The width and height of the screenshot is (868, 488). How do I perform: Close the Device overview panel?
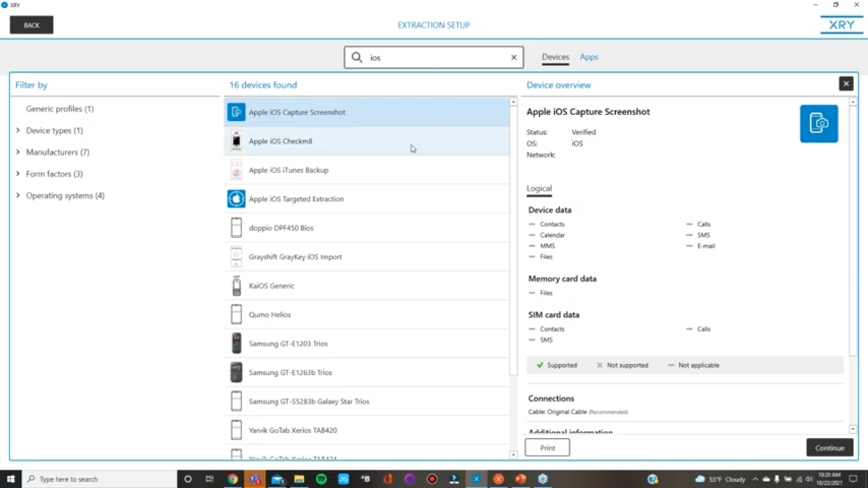pyautogui.click(x=846, y=83)
